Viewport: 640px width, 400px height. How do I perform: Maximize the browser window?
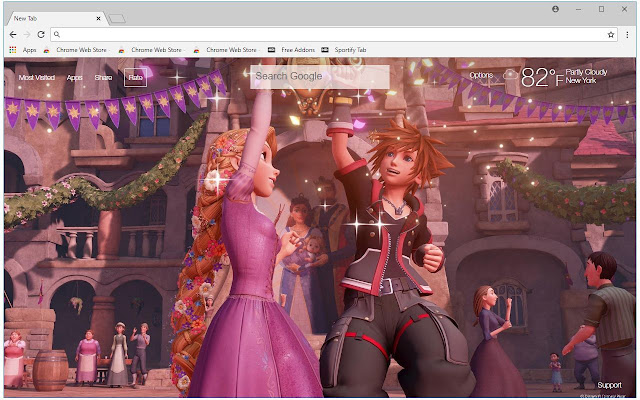[x=601, y=9]
